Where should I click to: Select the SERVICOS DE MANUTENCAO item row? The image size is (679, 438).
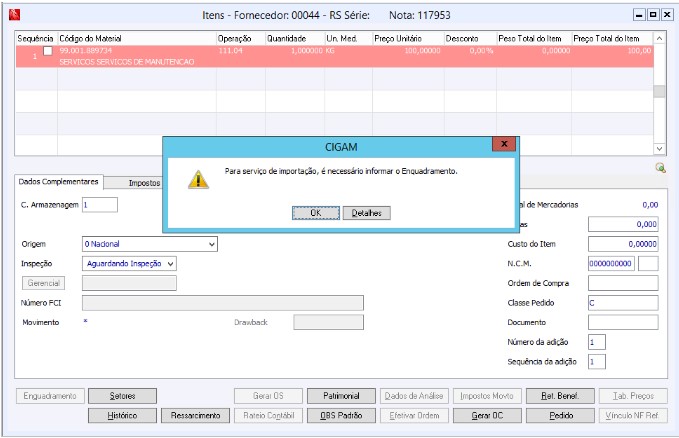(334, 56)
